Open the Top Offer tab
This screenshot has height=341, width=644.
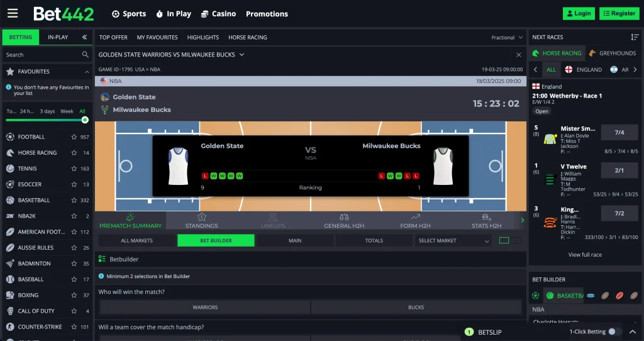pos(113,37)
